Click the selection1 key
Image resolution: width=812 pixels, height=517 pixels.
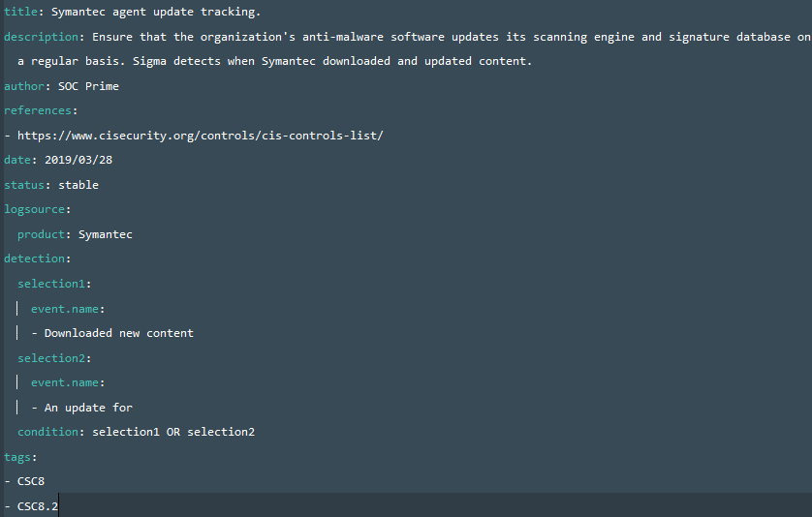pos(51,284)
